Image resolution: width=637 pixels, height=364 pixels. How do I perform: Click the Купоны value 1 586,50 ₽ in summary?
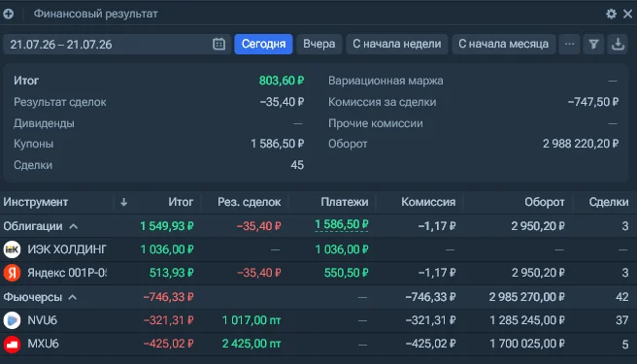[x=278, y=144]
